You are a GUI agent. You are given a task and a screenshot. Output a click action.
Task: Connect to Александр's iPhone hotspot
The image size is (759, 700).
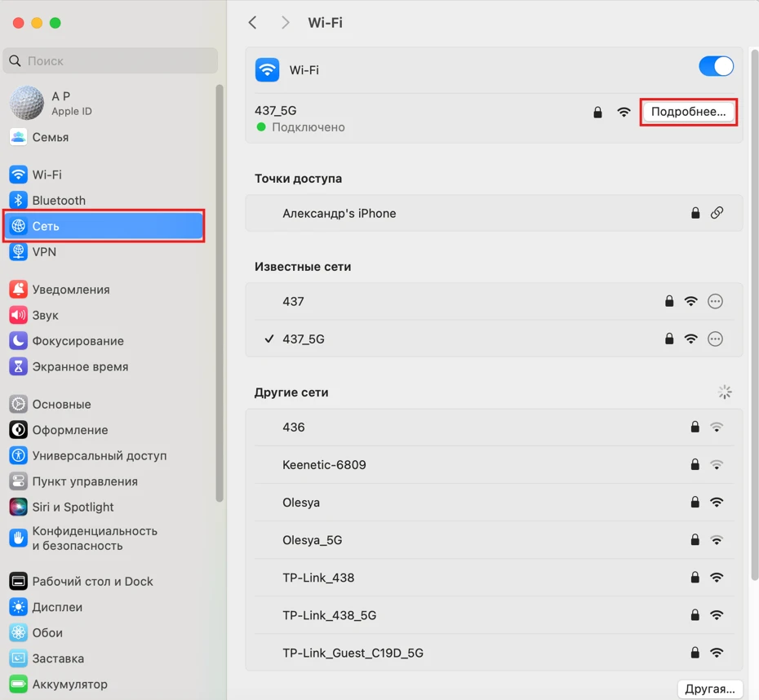(x=494, y=213)
